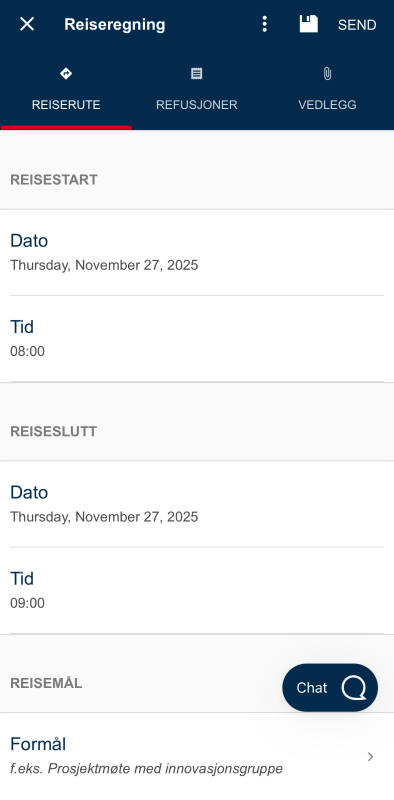Click the speech bubble icon in Chat
The height and width of the screenshot is (800, 394).
pos(354,688)
